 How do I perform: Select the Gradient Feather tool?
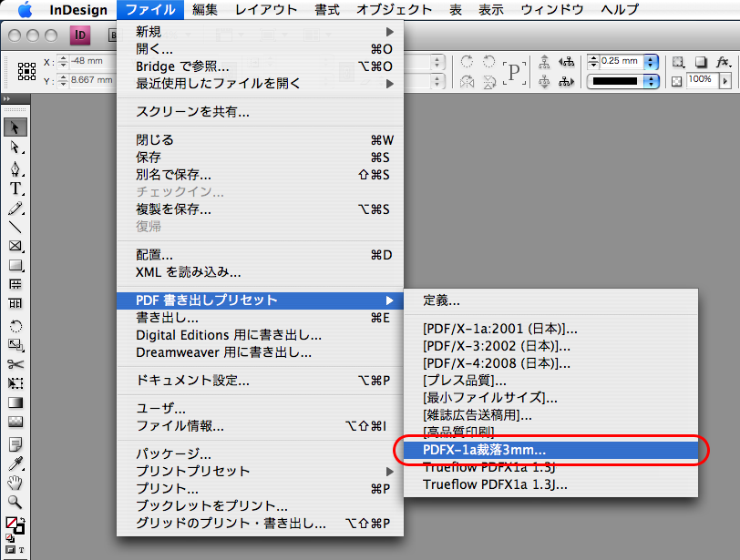[15, 422]
